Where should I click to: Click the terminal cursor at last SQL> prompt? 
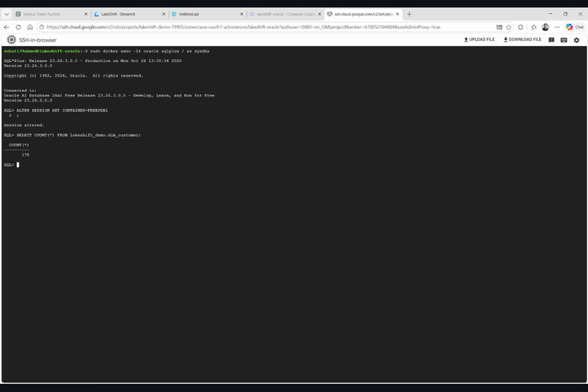[x=18, y=165]
